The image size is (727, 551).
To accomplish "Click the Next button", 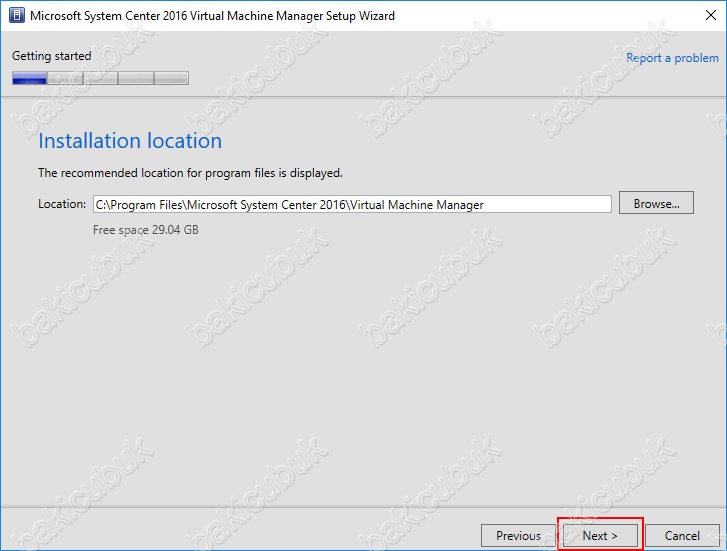I will [x=600, y=536].
